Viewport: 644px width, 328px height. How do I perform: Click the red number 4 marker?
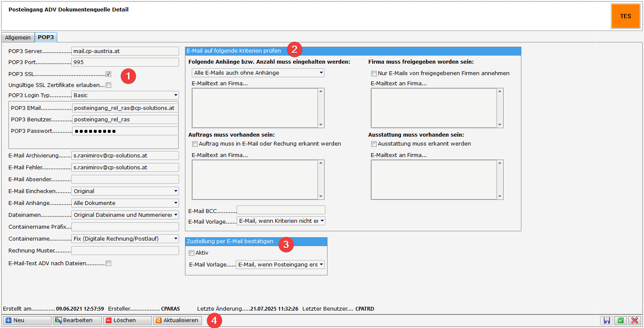[214, 320]
